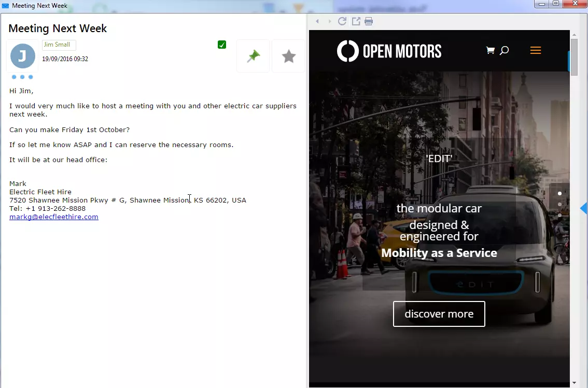Click the J sender avatar
The width and height of the screenshot is (588, 388).
22,56
